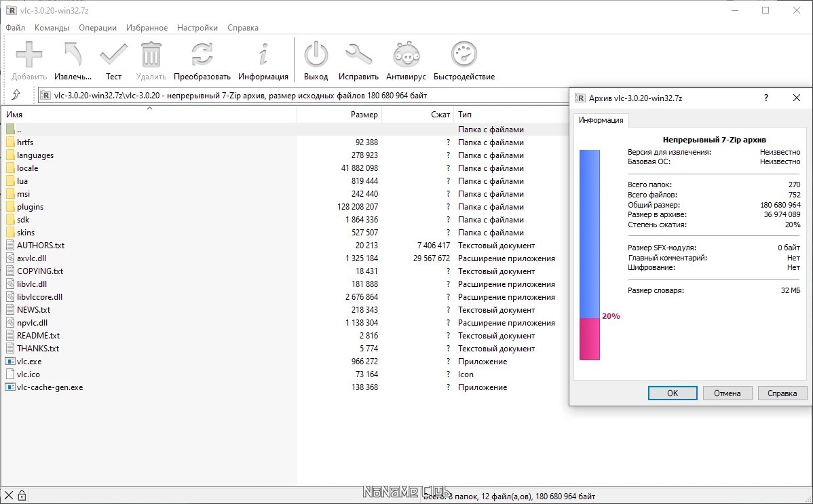Open the Настройки menu
Image resolution: width=813 pixels, height=504 pixels.
[x=197, y=28]
